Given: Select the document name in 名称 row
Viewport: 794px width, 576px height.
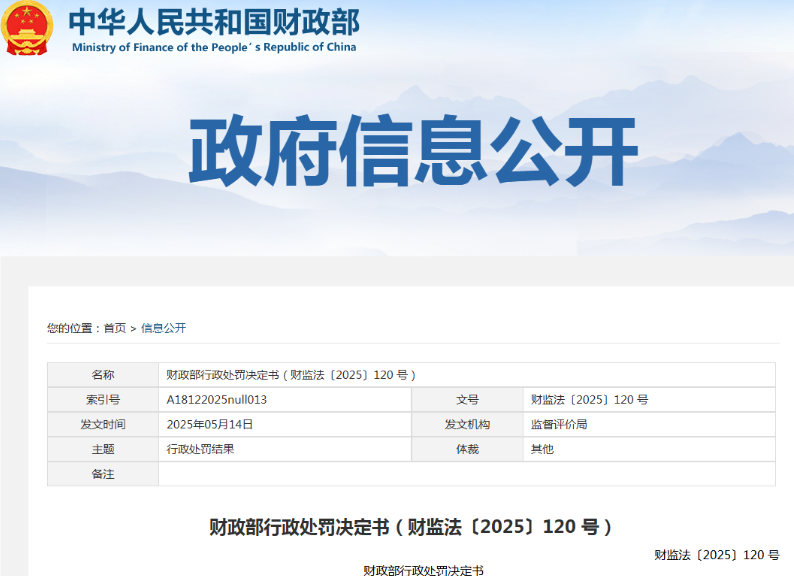Looking at the screenshot, I should tap(290, 375).
